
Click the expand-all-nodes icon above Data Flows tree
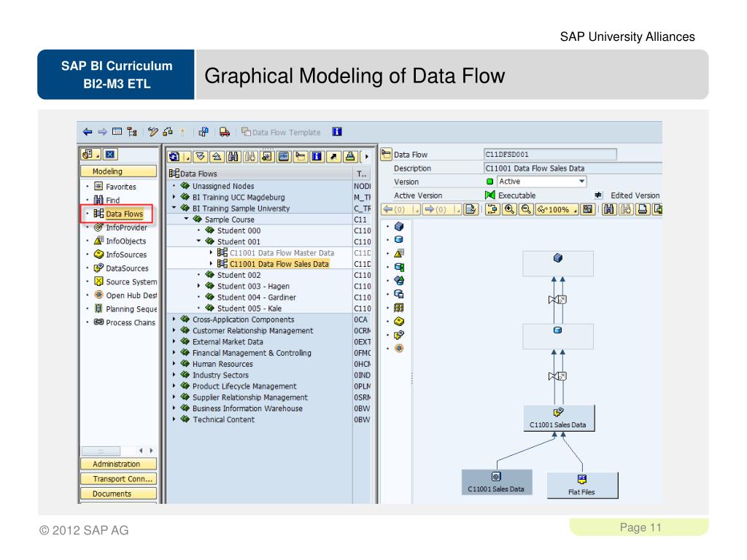pyautogui.click(x=201, y=157)
